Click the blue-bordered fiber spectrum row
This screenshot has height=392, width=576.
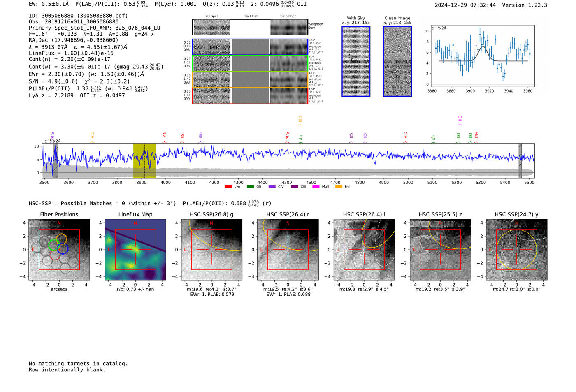[250, 47]
